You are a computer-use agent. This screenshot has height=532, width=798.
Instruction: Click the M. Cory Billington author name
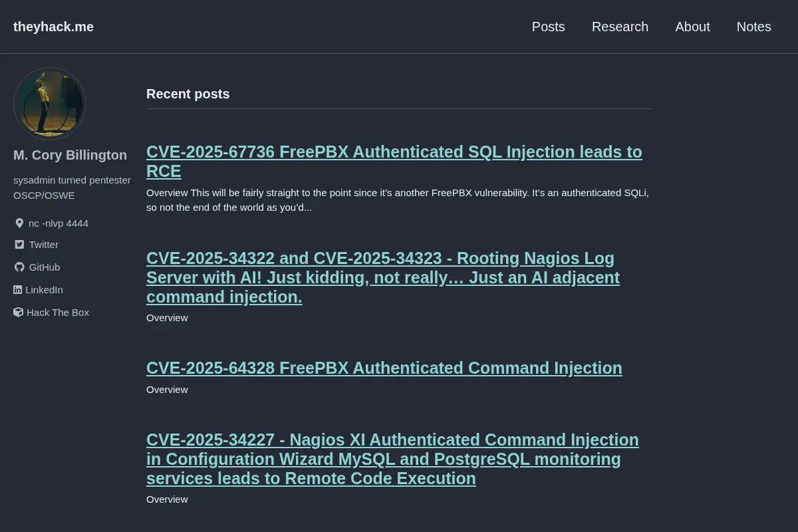[70, 155]
